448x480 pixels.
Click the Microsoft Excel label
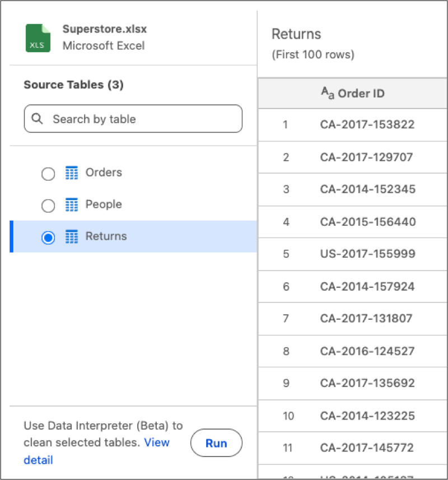tap(104, 45)
